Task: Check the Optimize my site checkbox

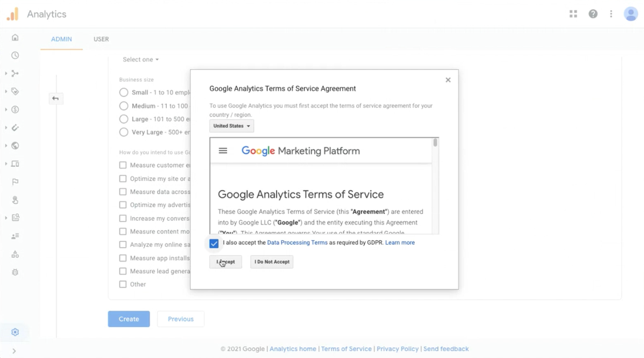Action: (123, 179)
